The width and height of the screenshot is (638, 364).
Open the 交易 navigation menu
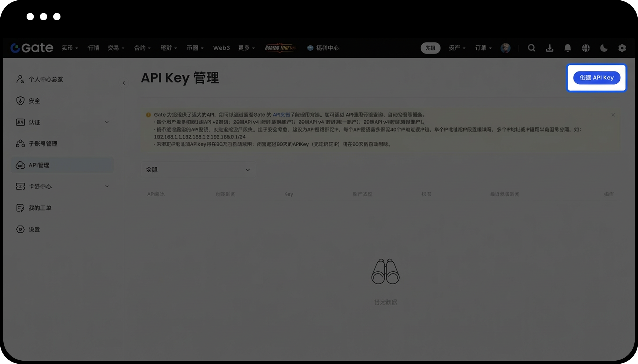(x=116, y=48)
